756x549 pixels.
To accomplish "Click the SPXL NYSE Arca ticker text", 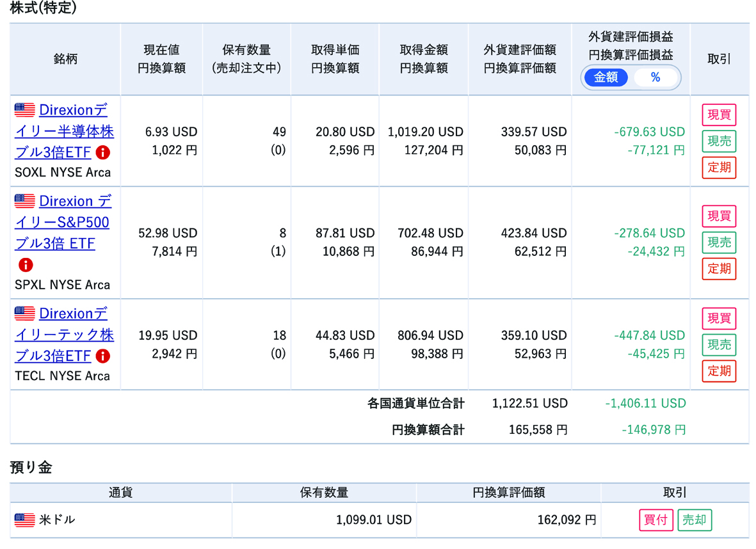I will tap(62, 285).
